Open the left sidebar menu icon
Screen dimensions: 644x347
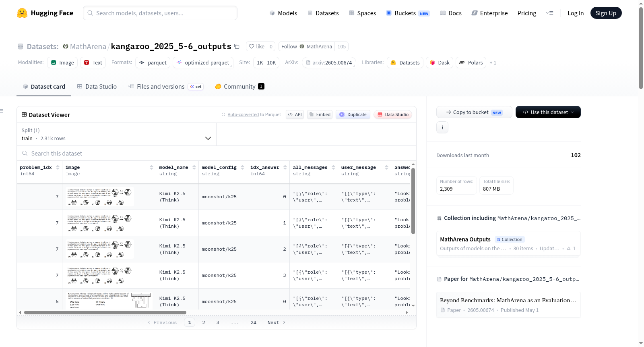(x=2, y=111)
